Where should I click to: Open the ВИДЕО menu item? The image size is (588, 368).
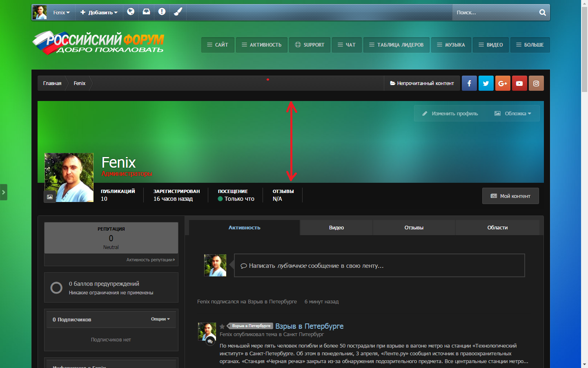click(x=491, y=45)
